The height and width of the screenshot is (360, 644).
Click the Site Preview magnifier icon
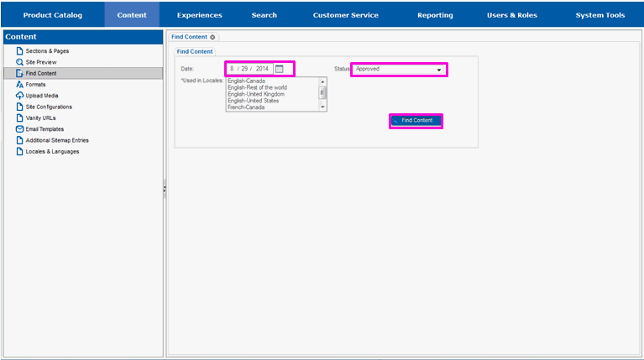point(19,62)
